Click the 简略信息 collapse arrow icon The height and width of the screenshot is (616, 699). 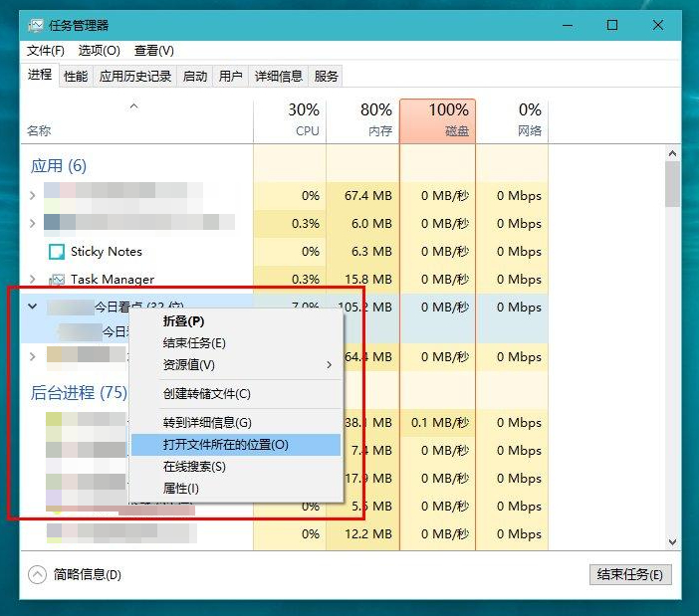(37, 574)
